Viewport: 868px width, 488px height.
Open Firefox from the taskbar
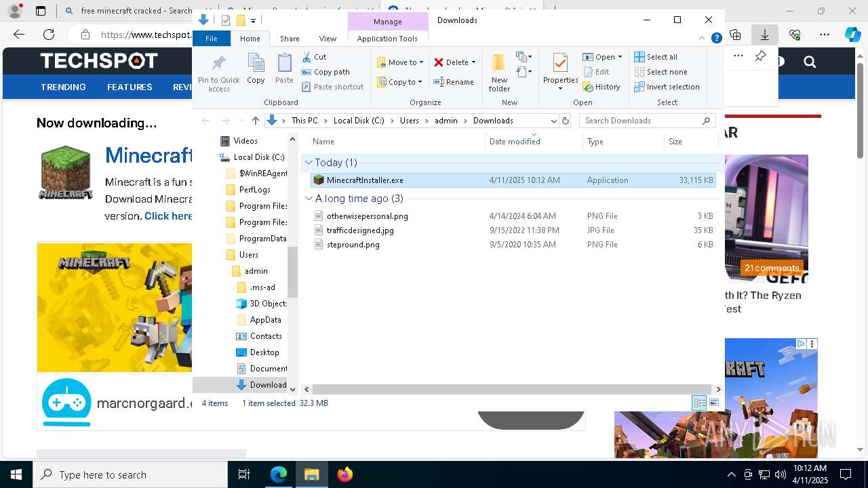tap(345, 474)
